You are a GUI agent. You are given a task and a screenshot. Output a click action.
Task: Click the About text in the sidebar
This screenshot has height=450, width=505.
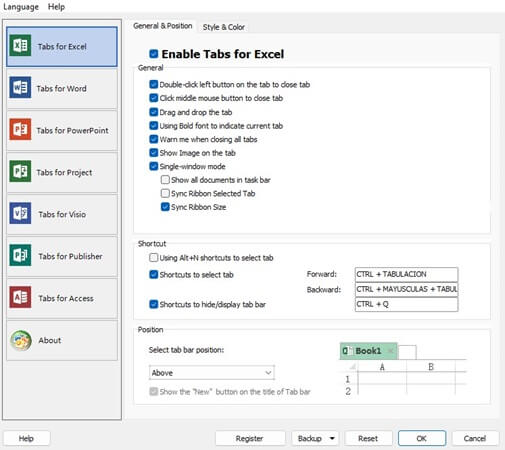click(50, 340)
